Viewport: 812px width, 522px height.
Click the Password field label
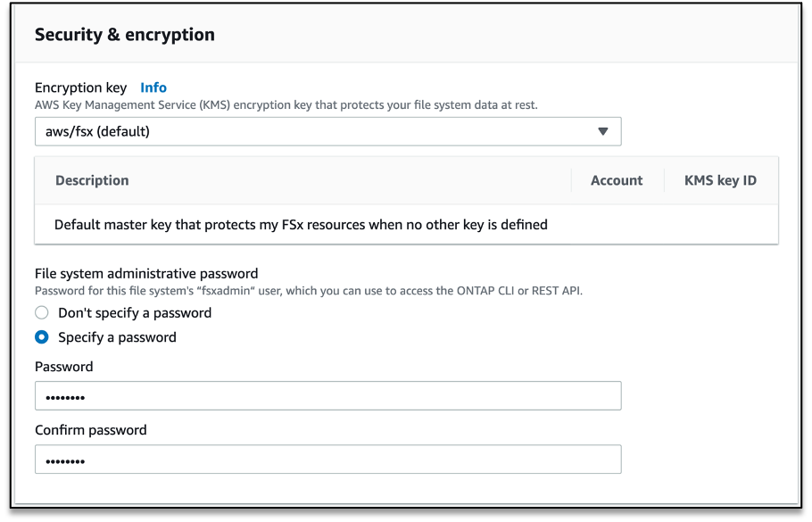tap(63, 367)
